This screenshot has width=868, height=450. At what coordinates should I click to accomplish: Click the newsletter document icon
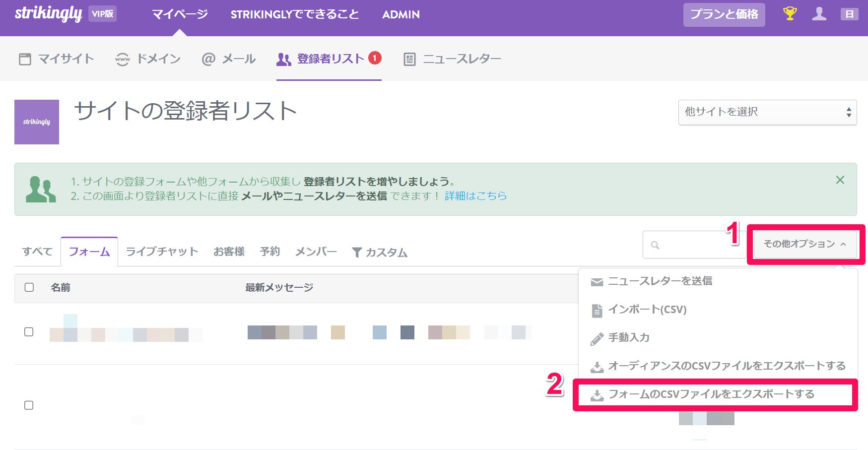(409, 60)
